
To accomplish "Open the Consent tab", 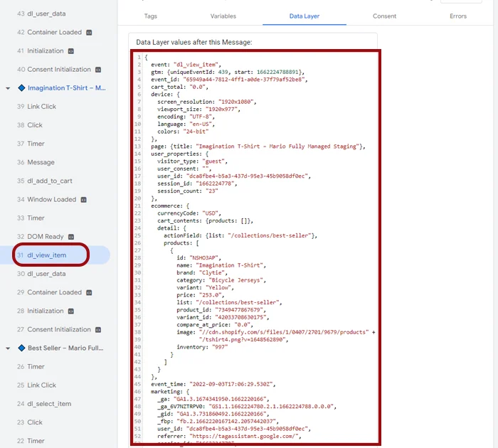I will [384, 16].
